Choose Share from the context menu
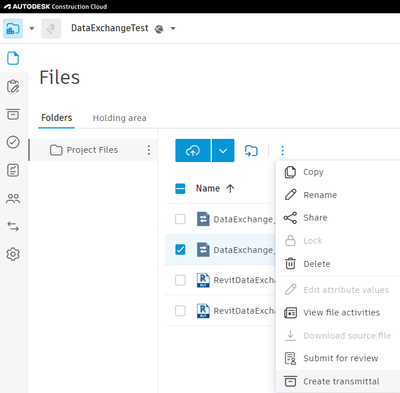 pyautogui.click(x=338, y=218)
